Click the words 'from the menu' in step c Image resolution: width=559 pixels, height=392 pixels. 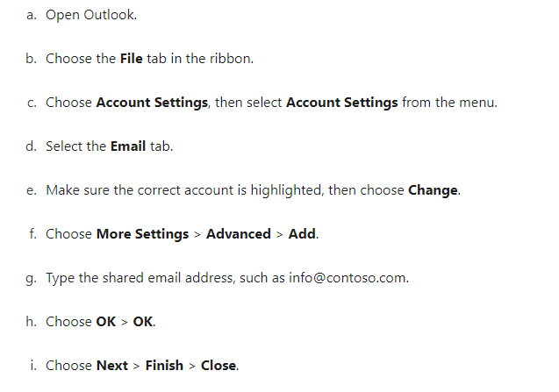coord(448,103)
